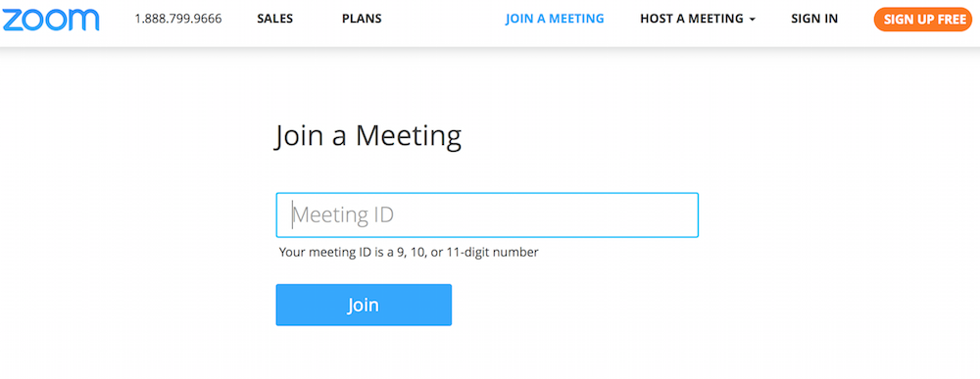Viewport: 980px width, 379px height.
Task: Click '11-digit number' in the hint text
Action: (x=493, y=253)
